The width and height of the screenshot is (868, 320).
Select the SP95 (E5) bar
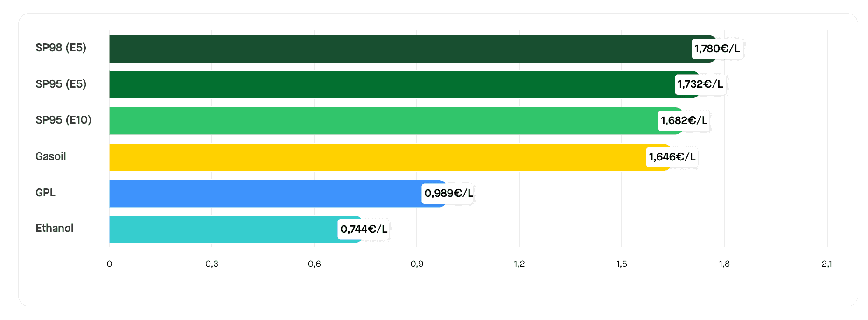point(392,84)
